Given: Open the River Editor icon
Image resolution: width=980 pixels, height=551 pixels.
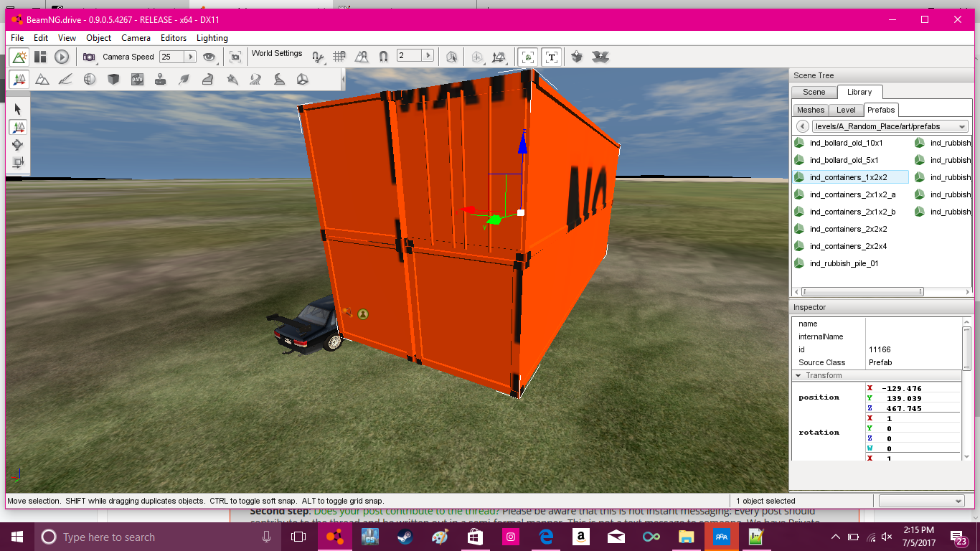Looking at the screenshot, I should 255,79.
